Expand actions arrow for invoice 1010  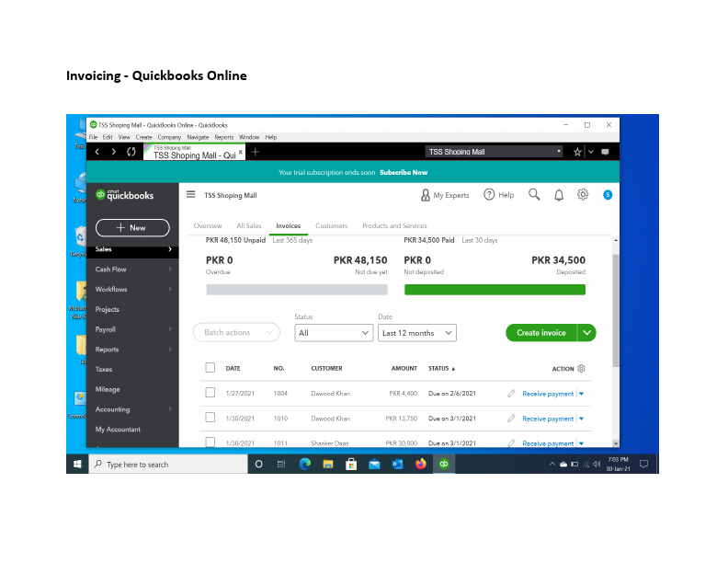(581, 419)
